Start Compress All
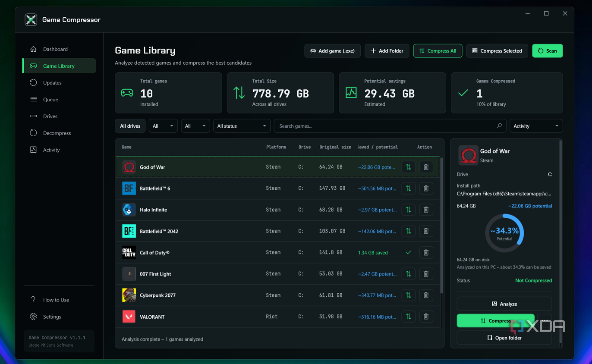The width and height of the screenshot is (592, 364). (438, 51)
